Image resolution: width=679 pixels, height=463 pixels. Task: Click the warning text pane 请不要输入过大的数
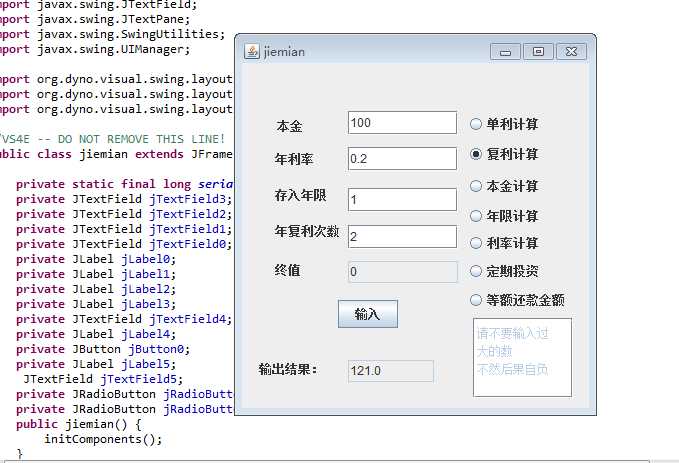(522, 357)
